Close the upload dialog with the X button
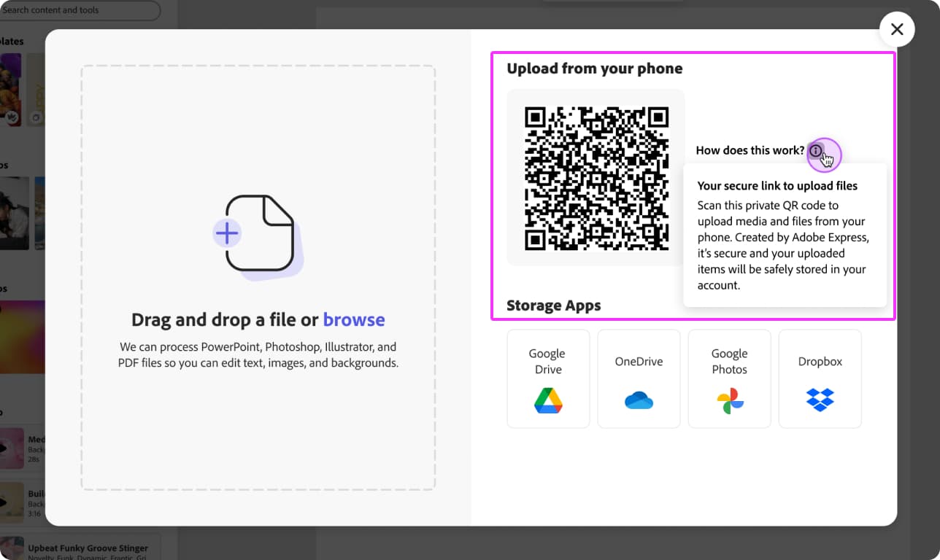Image resolution: width=940 pixels, height=560 pixels. [897, 29]
